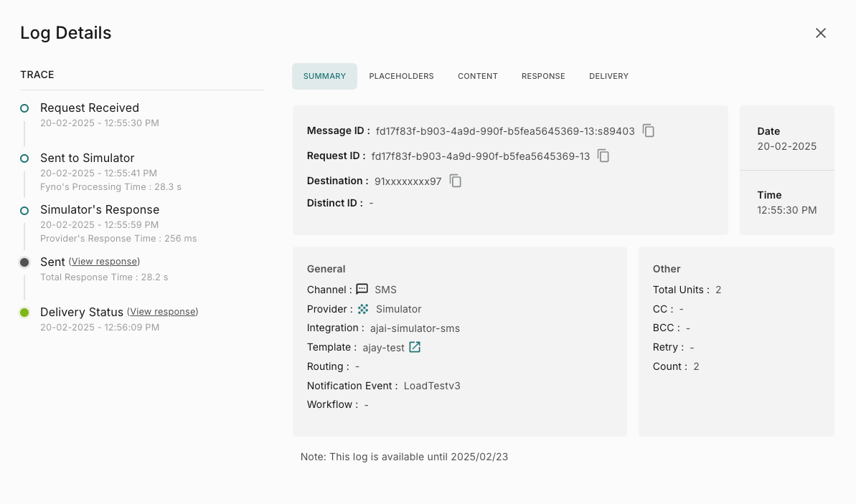Show the Delivery tab

[x=608, y=76]
